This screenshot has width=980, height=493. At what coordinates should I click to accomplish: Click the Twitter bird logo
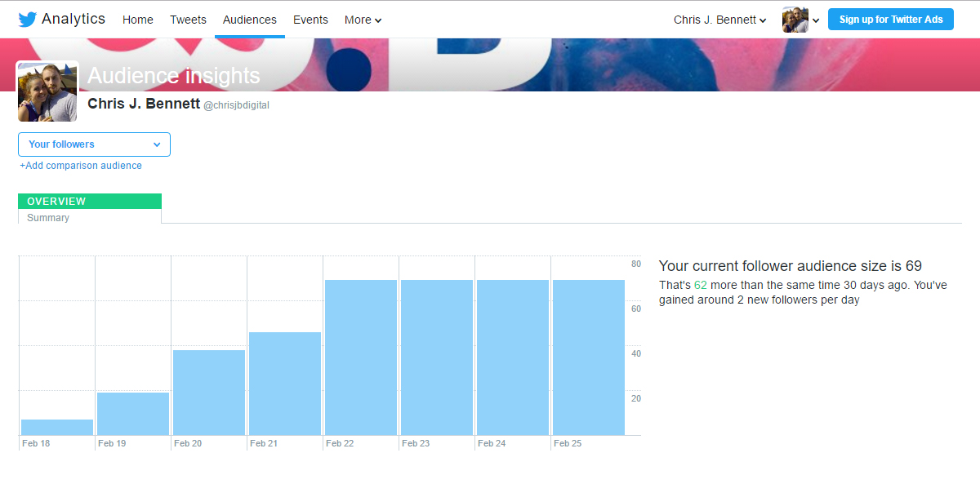tap(28, 20)
